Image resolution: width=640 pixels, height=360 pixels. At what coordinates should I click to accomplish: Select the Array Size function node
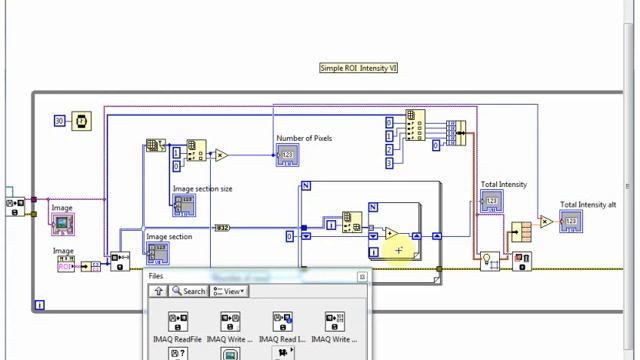tap(156, 145)
